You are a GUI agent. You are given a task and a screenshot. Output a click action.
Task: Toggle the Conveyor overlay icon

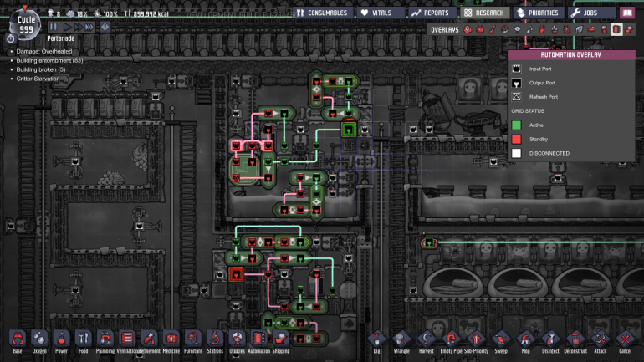(x=629, y=29)
